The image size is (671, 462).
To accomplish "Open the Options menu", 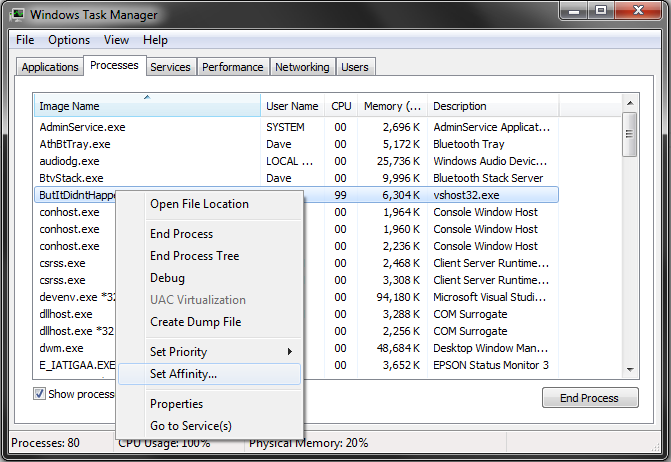I will click(69, 40).
